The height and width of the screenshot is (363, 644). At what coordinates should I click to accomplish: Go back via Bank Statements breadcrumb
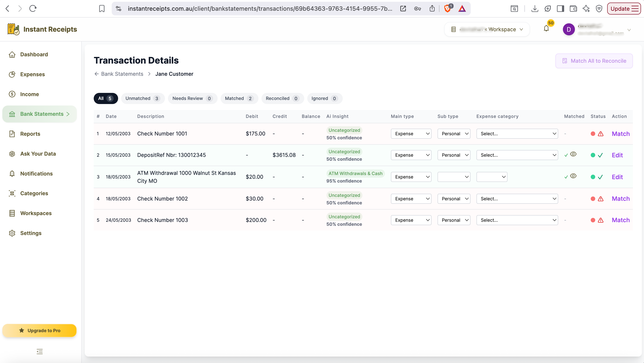click(x=119, y=74)
